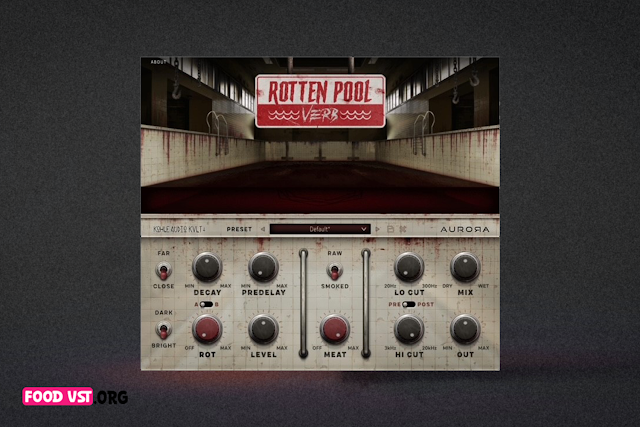
Task: Go to next preset arrow
Action: click(x=378, y=229)
